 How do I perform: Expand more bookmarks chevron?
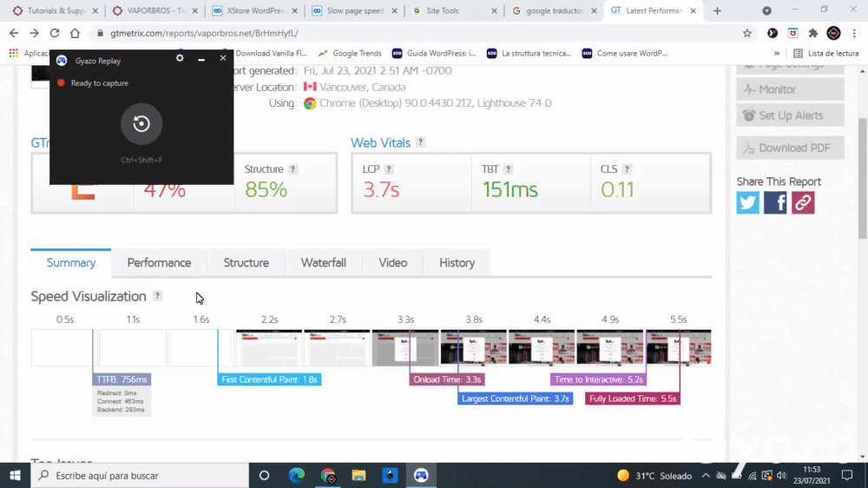(x=777, y=53)
